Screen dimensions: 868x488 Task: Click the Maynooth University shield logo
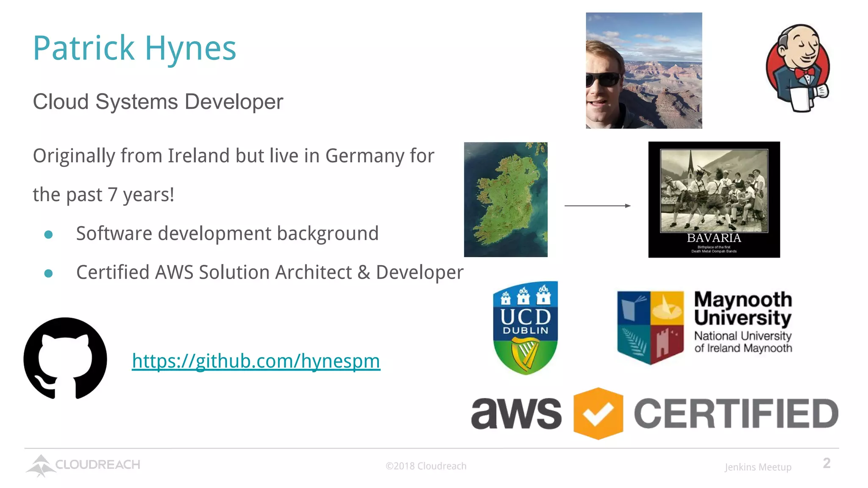(x=650, y=327)
